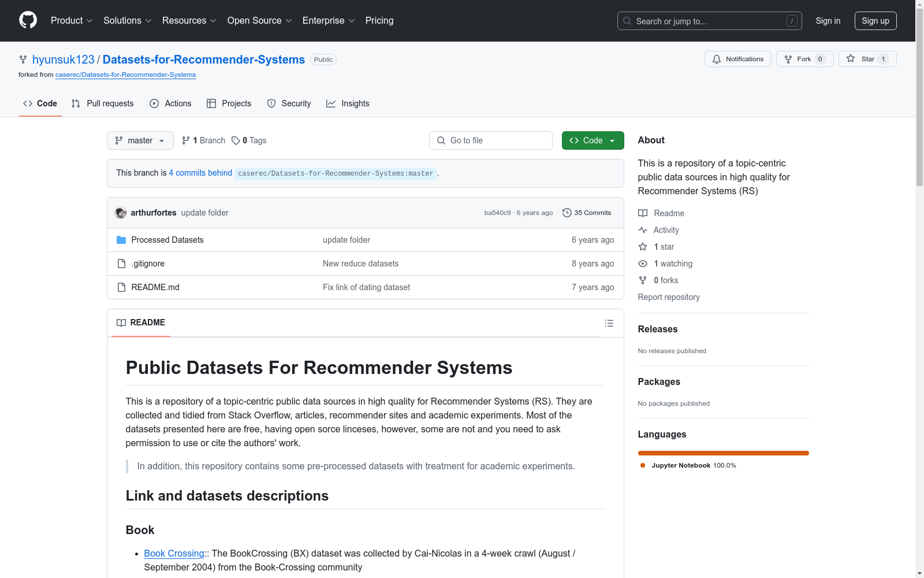
Task: Click the README.md file icon
Action: click(121, 287)
